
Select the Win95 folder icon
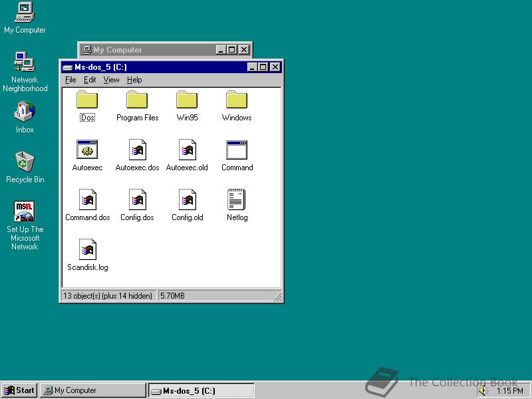pyautogui.click(x=187, y=99)
